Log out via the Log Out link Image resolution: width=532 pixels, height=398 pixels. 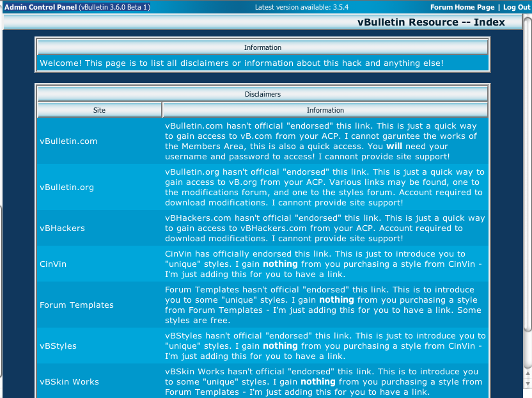tap(517, 7)
